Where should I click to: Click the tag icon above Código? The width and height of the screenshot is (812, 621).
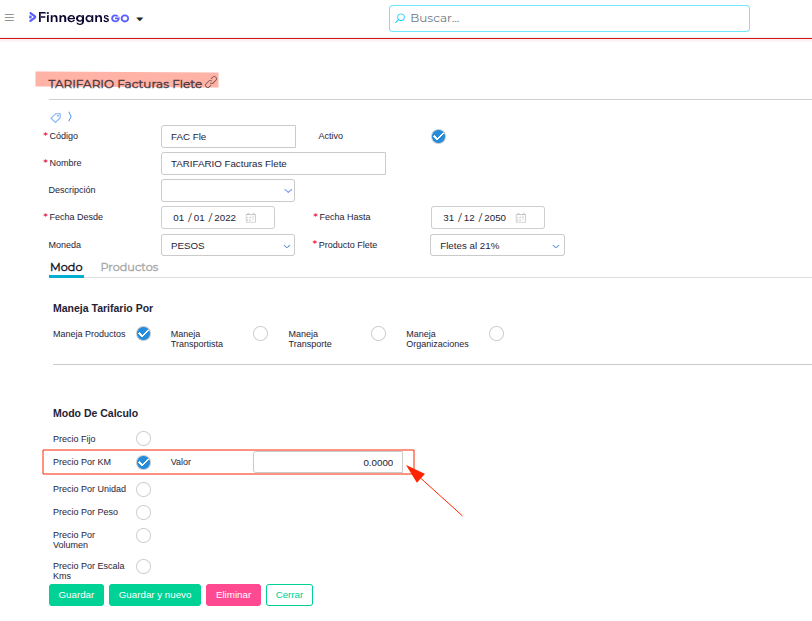coord(56,117)
